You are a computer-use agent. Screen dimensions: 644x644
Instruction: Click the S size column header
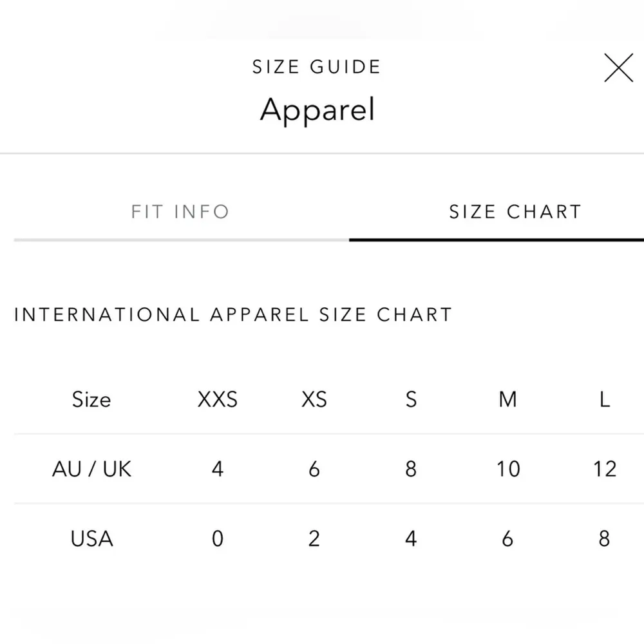tap(411, 400)
